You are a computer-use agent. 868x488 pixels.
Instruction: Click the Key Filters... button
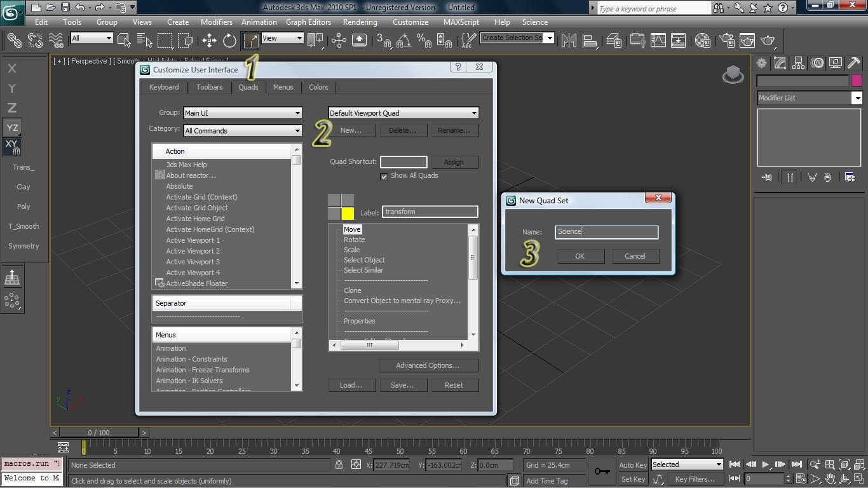(695, 479)
